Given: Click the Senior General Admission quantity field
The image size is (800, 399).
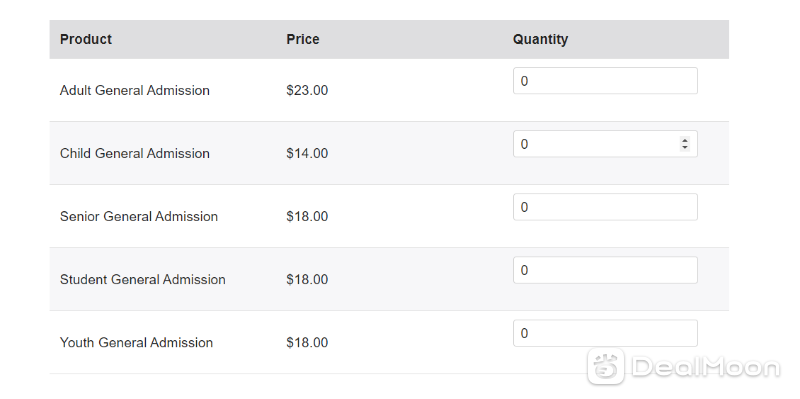Looking at the screenshot, I should coord(605,207).
